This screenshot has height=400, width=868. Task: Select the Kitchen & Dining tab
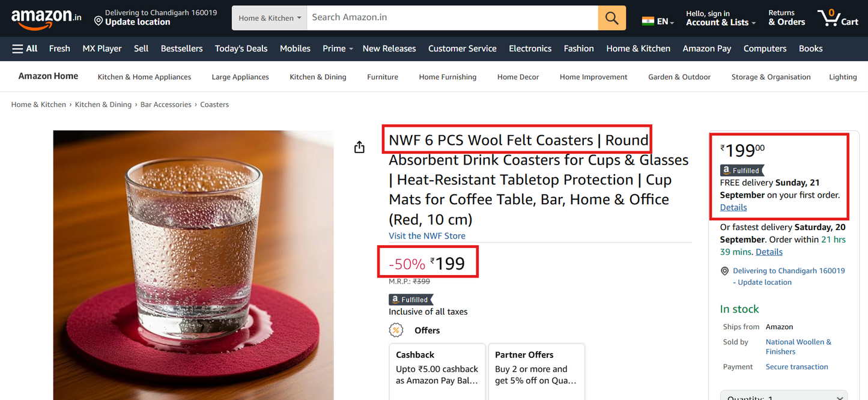click(x=318, y=77)
